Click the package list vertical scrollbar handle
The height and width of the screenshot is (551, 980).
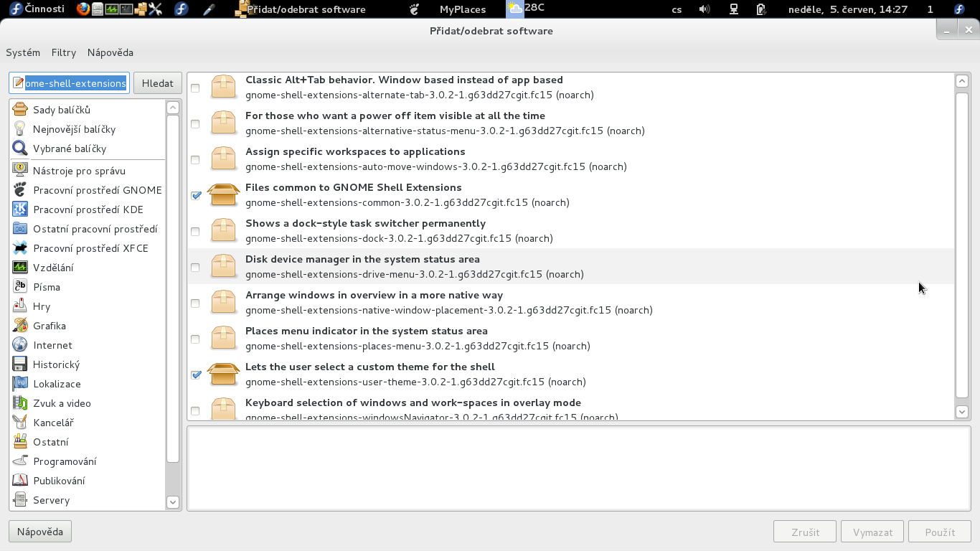(x=962, y=244)
